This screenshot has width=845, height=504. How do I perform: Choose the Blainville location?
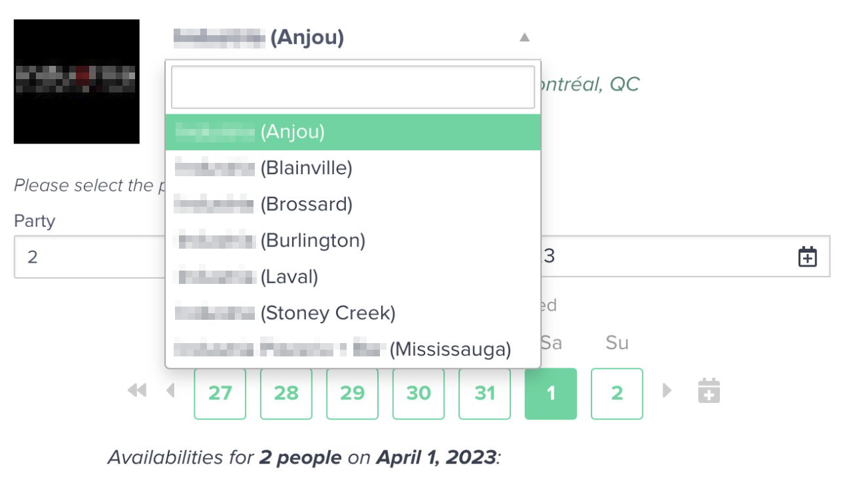[353, 168]
